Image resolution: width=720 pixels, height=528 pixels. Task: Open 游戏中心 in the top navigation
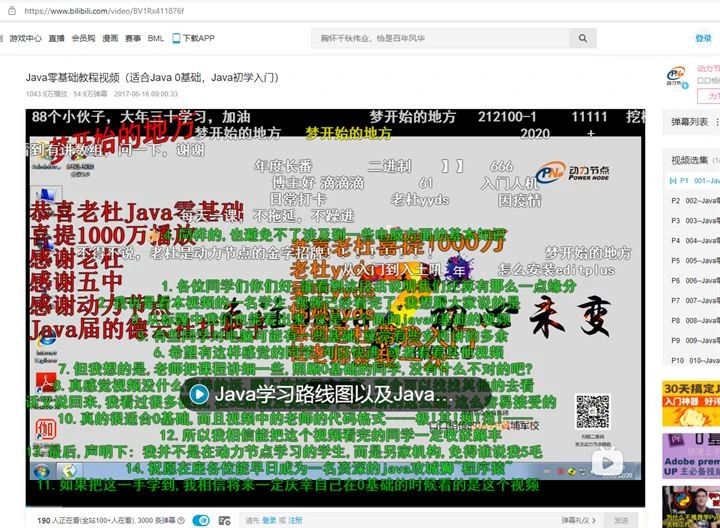[x=25, y=39]
